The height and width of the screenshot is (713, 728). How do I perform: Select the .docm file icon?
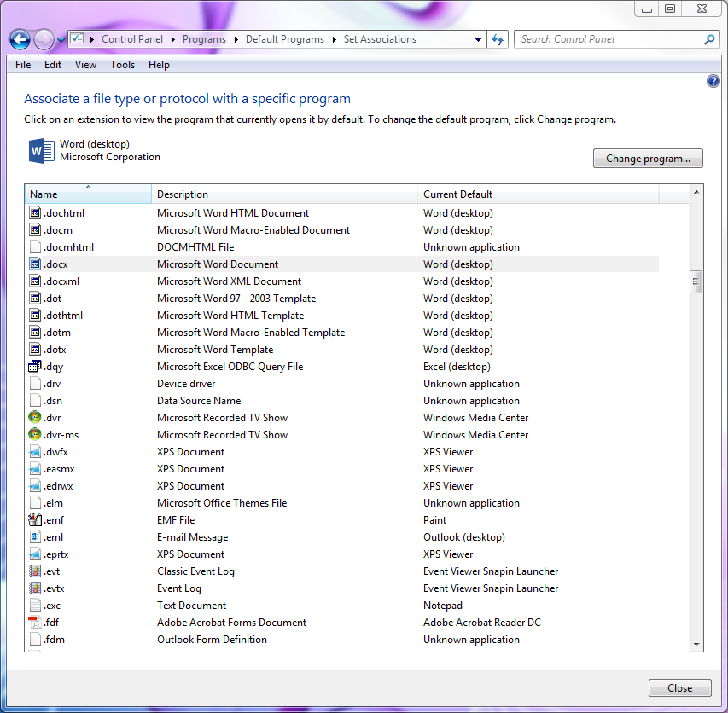tap(35, 230)
